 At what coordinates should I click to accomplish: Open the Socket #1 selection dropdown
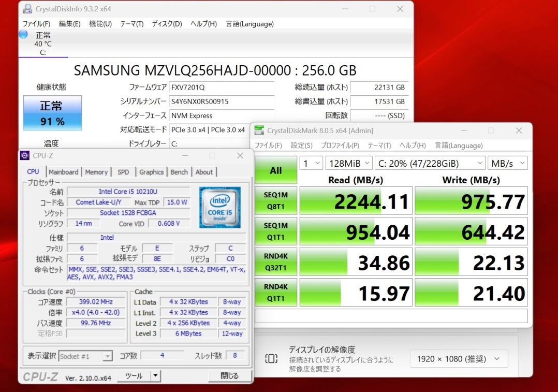coord(85,356)
